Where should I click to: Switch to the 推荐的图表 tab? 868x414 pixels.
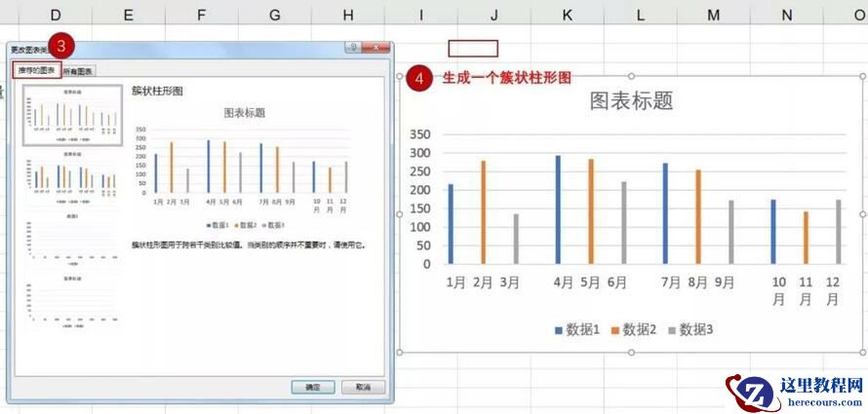[36, 70]
